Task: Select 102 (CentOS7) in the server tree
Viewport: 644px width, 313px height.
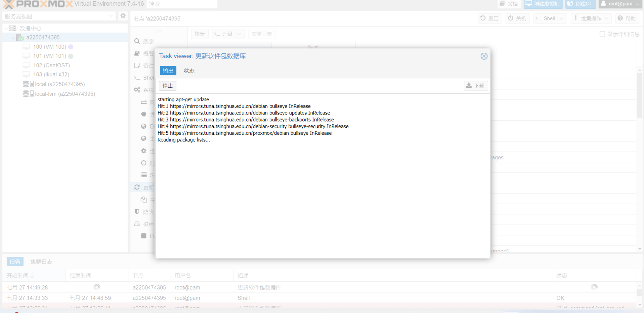Action: [51, 65]
